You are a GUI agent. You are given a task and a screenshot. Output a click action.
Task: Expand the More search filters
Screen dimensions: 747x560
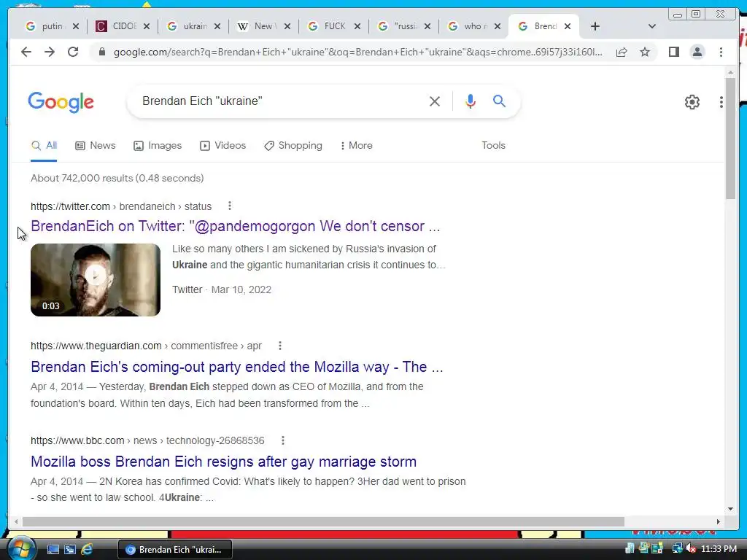[356, 145]
